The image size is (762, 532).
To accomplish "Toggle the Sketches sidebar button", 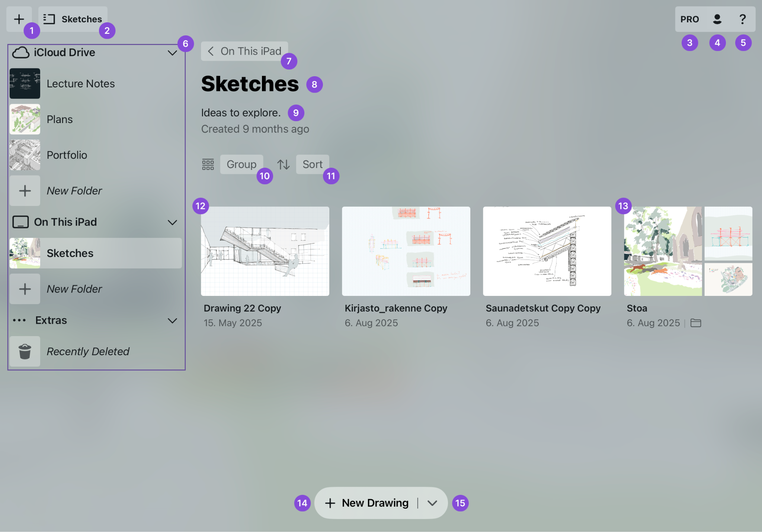I will [73, 19].
